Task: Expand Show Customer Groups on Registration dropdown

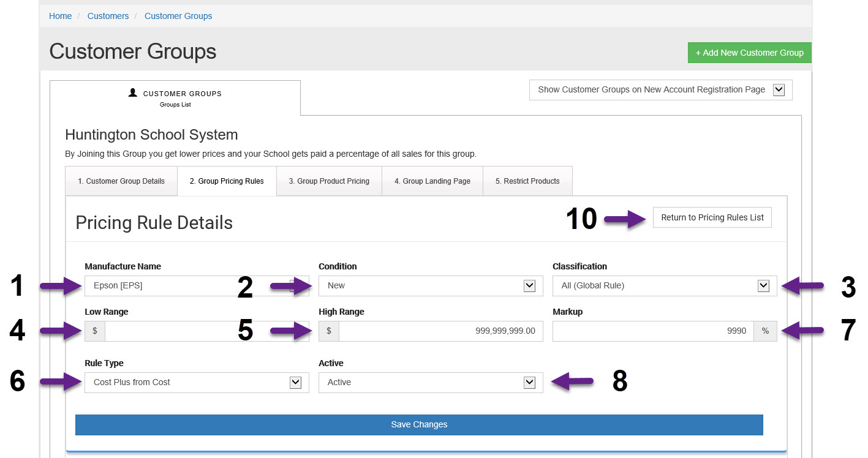Action: coord(660,90)
